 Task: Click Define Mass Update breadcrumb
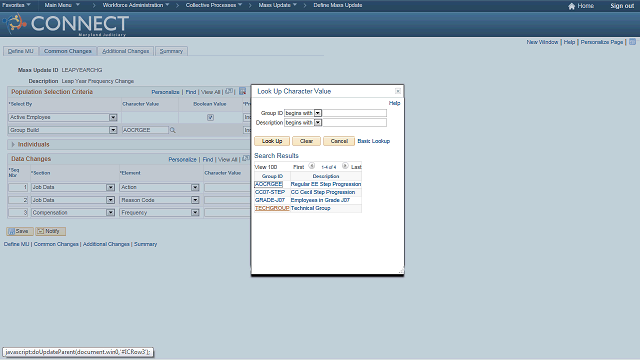[338, 5]
